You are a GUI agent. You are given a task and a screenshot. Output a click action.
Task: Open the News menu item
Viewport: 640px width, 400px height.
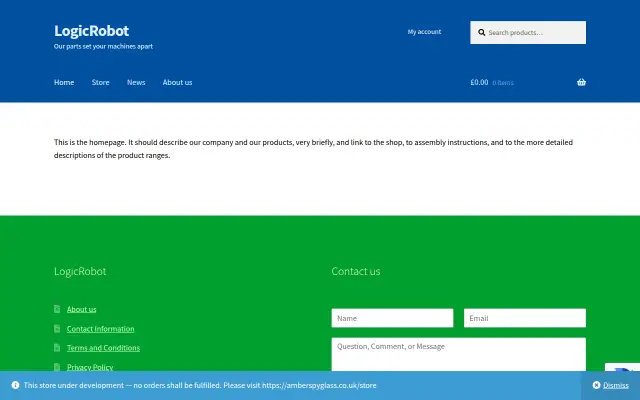point(136,82)
